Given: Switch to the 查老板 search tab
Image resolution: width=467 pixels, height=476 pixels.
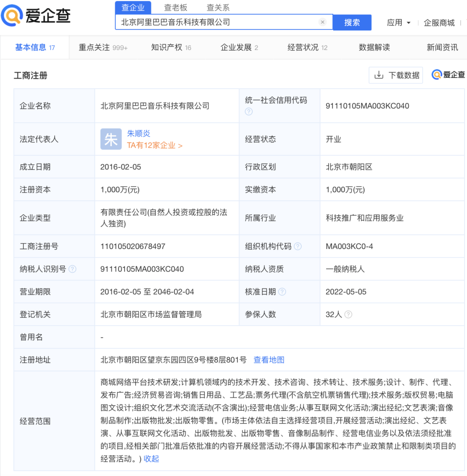Looking at the screenshot, I should 176,7.
